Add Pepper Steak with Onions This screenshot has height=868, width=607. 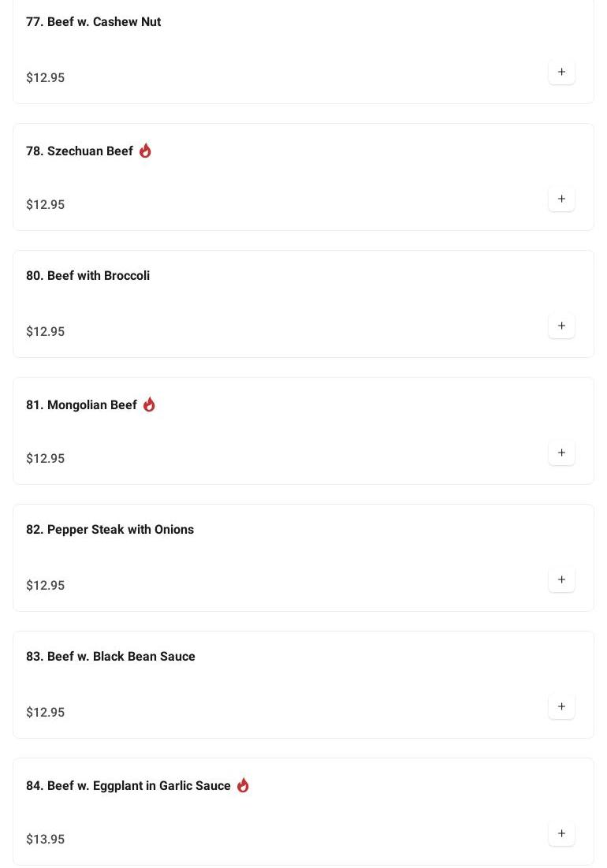(x=561, y=579)
